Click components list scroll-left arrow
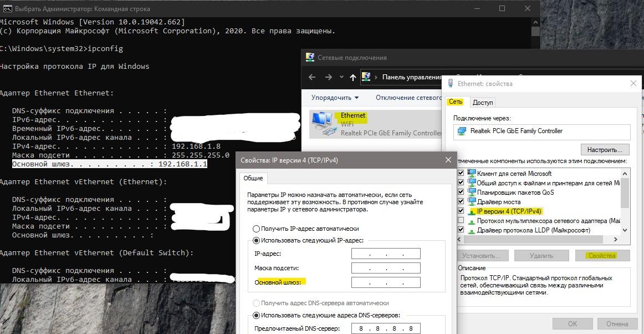Image resolution: width=644 pixels, height=334 pixels. (461, 239)
